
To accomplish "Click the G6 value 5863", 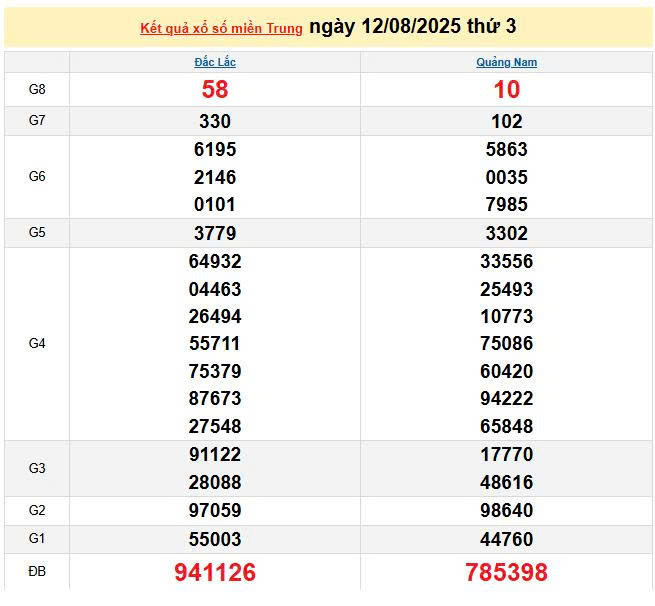I will tap(507, 150).
